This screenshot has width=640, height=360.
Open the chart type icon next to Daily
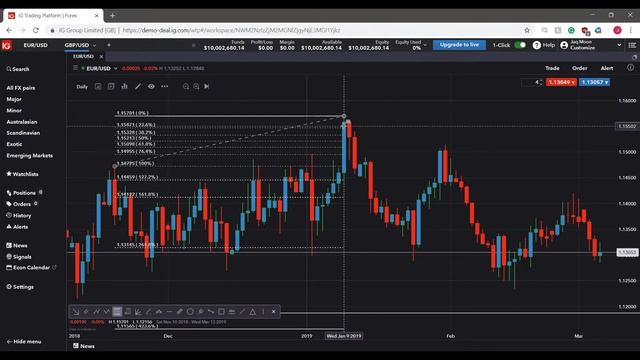(x=98, y=87)
